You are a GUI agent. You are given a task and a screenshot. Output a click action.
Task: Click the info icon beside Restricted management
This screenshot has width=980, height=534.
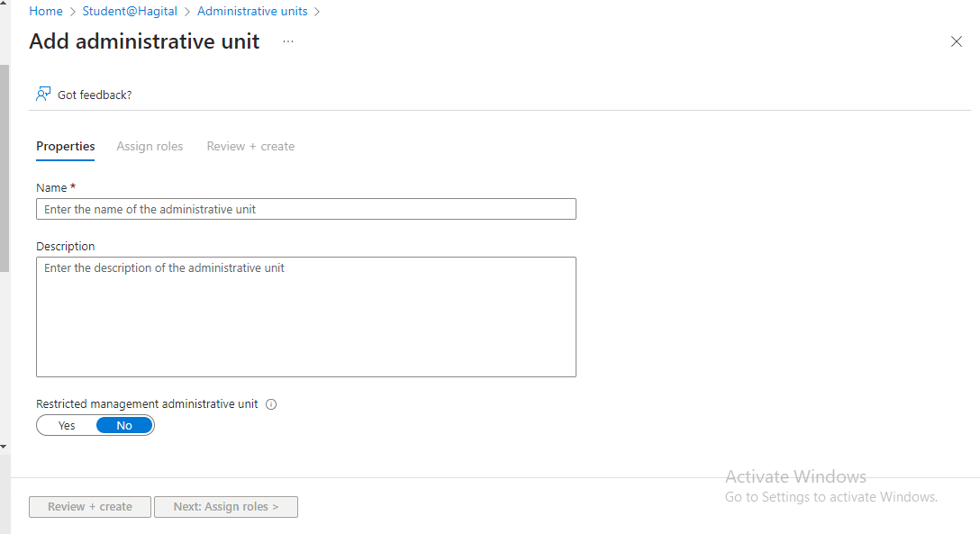click(x=271, y=404)
